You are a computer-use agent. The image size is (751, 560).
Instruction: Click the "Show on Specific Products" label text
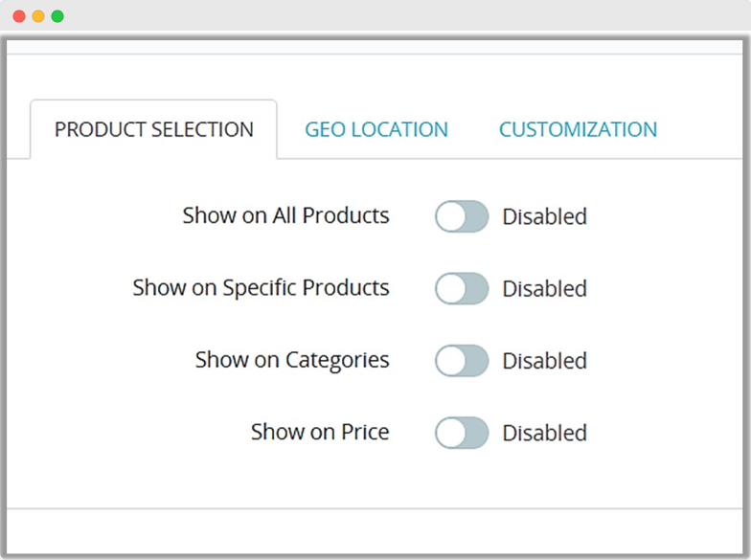[261, 288]
